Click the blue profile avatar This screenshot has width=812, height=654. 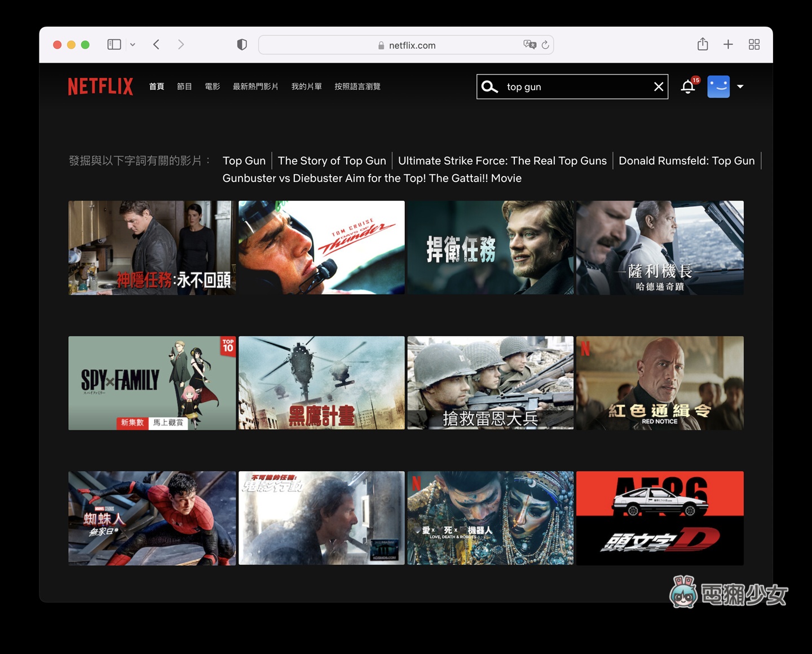click(718, 87)
